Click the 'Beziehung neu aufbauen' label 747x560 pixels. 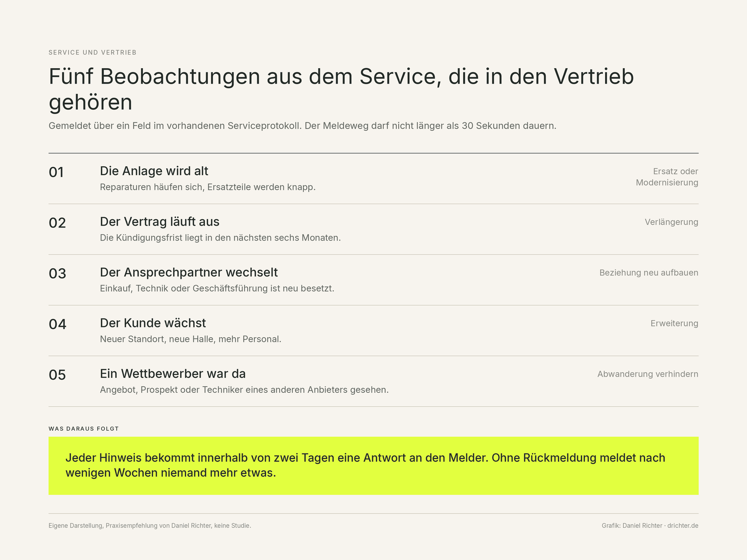point(649,273)
